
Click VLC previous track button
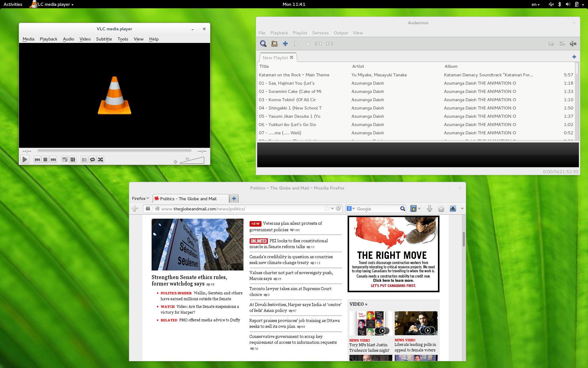pyautogui.click(x=37, y=159)
